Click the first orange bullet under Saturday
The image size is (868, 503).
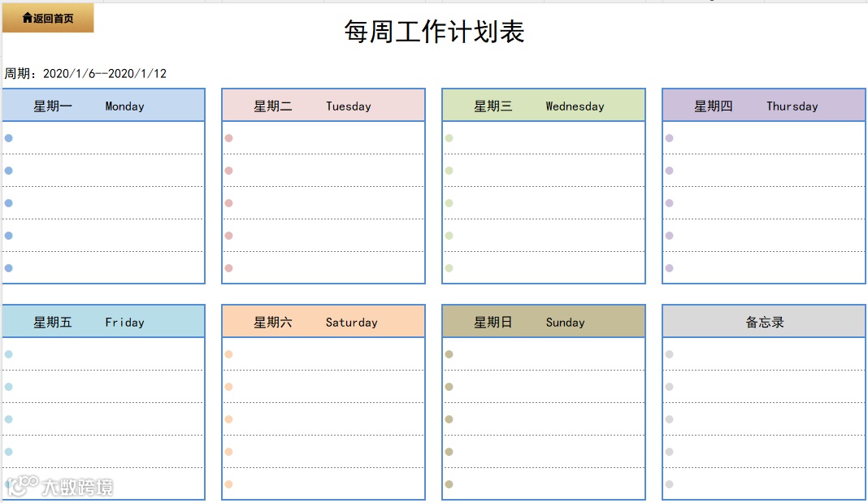[228, 354]
